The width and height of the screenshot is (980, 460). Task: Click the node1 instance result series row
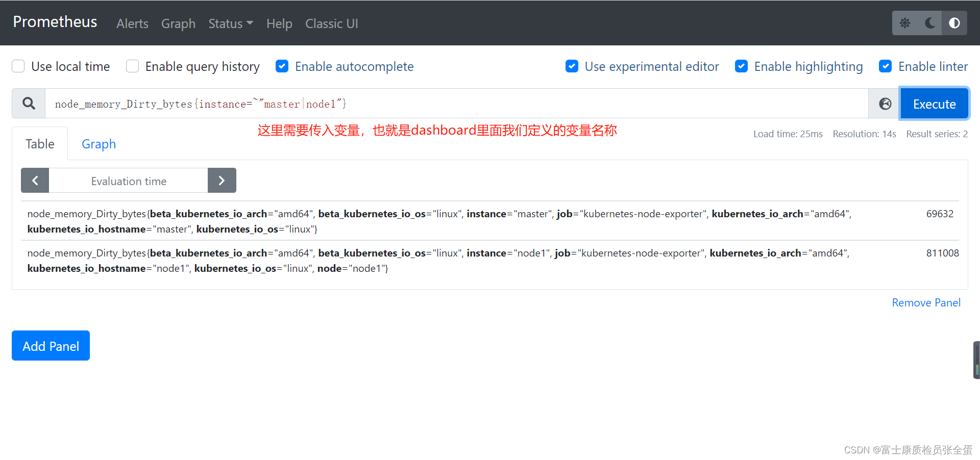(490, 260)
